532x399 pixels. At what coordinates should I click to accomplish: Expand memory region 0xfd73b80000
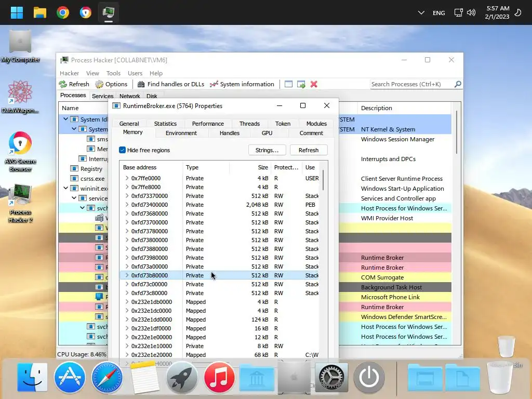[127, 275]
